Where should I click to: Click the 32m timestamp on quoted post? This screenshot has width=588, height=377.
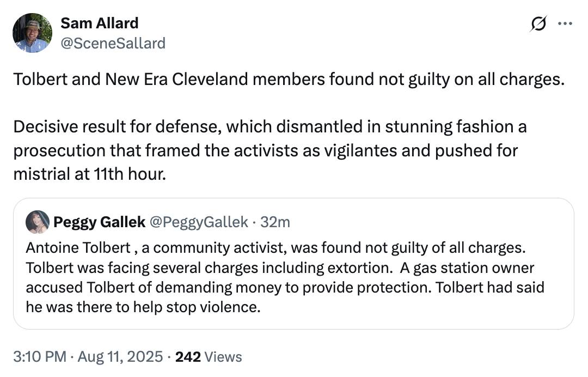click(275, 222)
